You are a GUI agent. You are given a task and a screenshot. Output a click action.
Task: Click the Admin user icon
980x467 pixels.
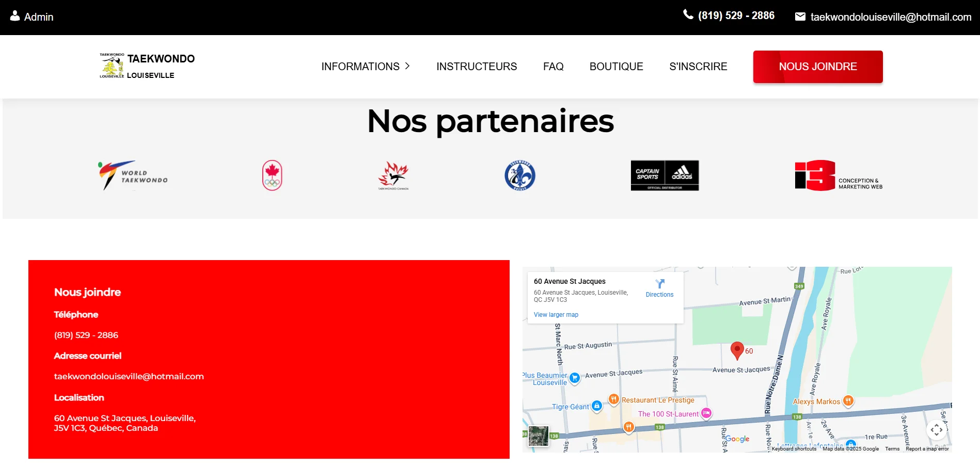tap(15, 16)
